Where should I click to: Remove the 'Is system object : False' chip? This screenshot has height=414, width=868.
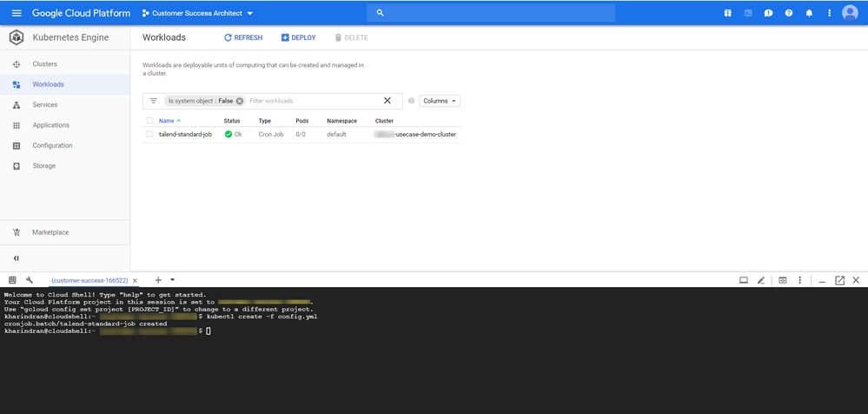(240, 101)
